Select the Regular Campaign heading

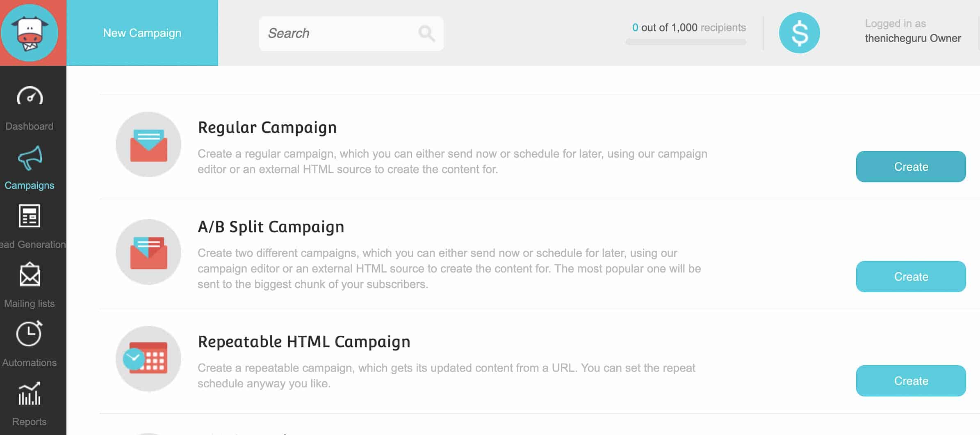coord(267,127)
